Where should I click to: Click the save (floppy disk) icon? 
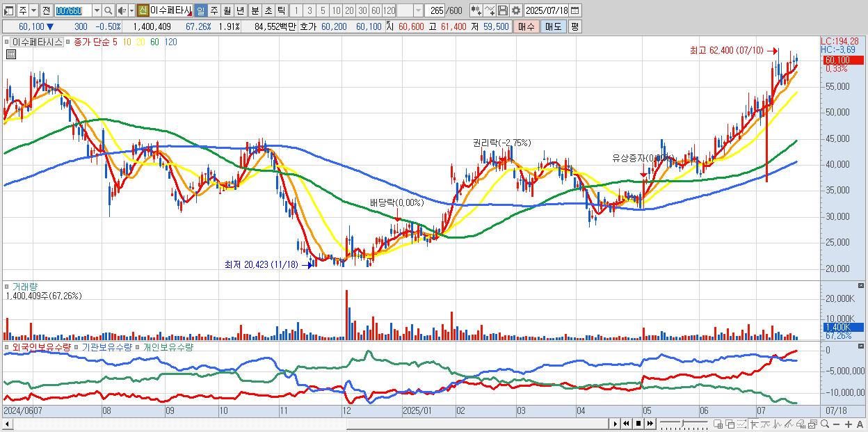[x=503, y=10]
